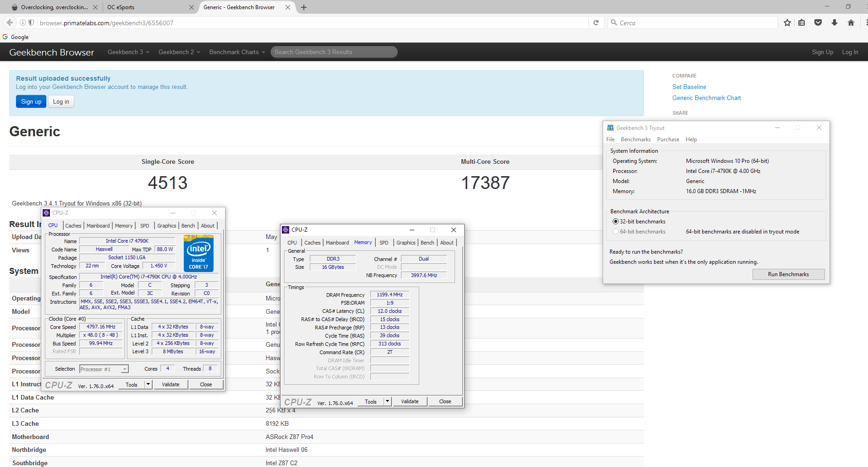This screenshot has height=467, width=868.
Task: Open Memory tab in left CPU-Z window
Action: [x=124, y=226]
